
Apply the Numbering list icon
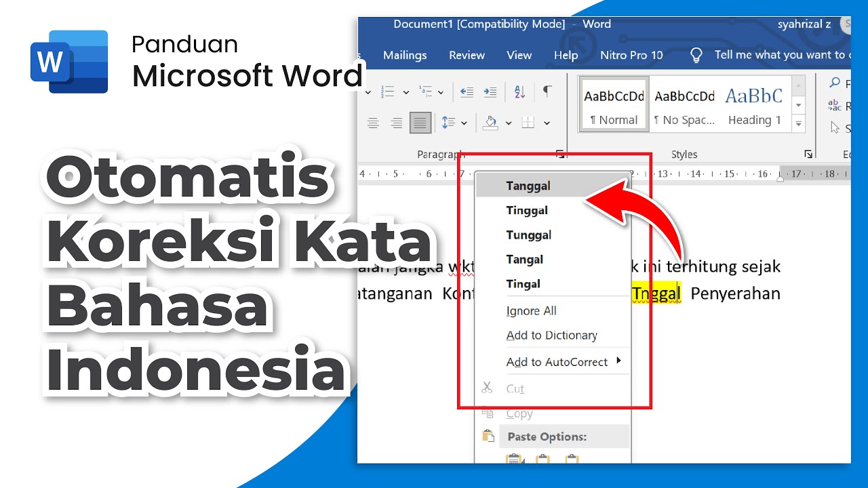pyautogui.click(x=389, y=91)
